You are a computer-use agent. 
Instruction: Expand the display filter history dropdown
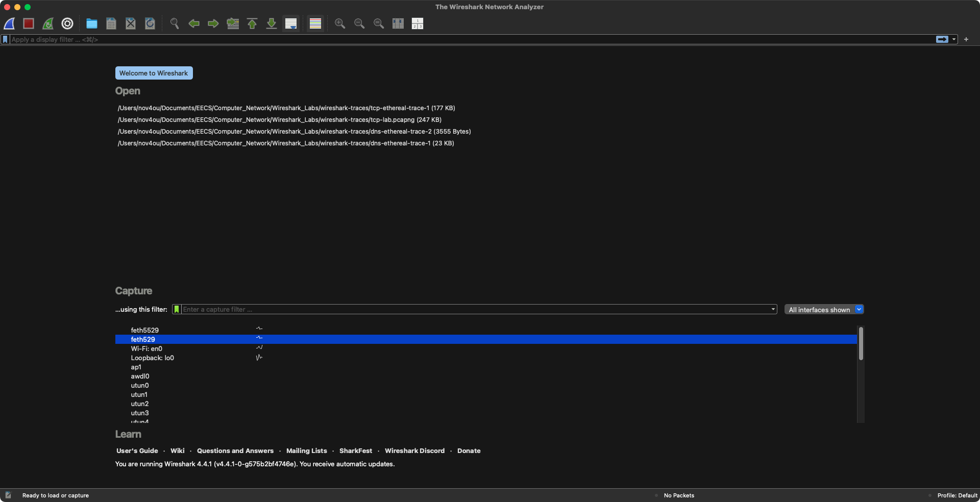tap(954, 39)
